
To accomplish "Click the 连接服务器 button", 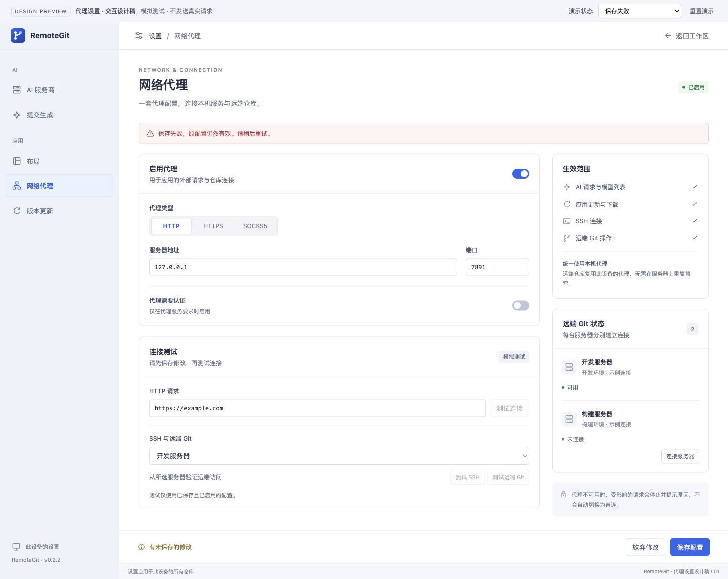I will click(680, 456).
